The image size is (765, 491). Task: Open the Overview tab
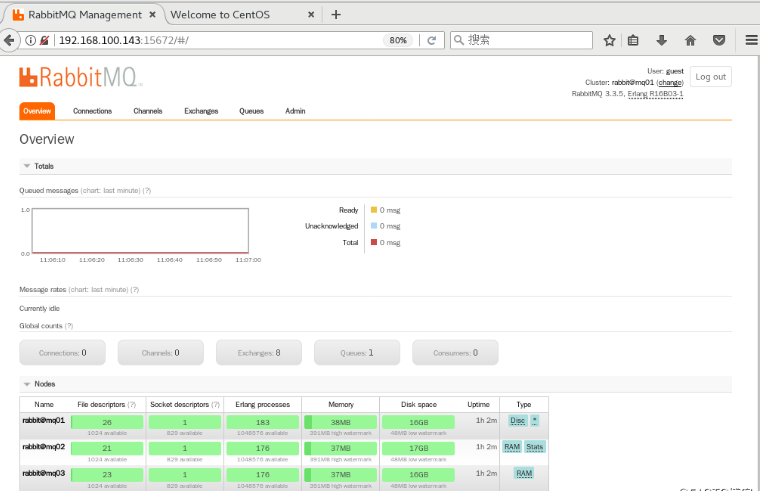click(x=37, y=111)
